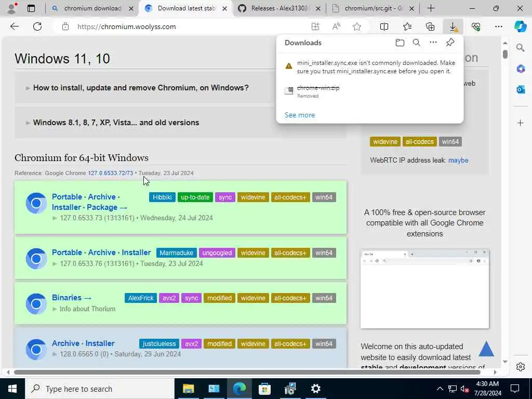Open File Explorer from taskbar
This screenshot has height=399, width=532.
[188, 389]
